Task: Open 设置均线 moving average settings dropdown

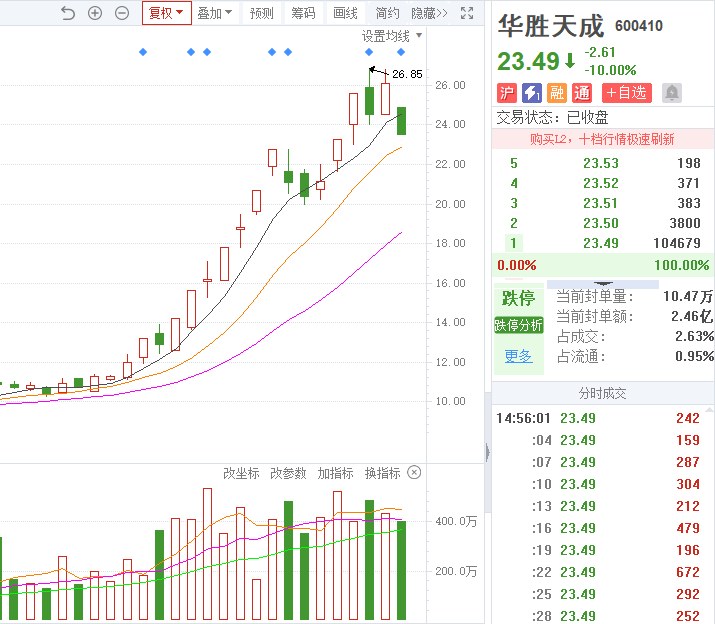Action: click(392, 36)
